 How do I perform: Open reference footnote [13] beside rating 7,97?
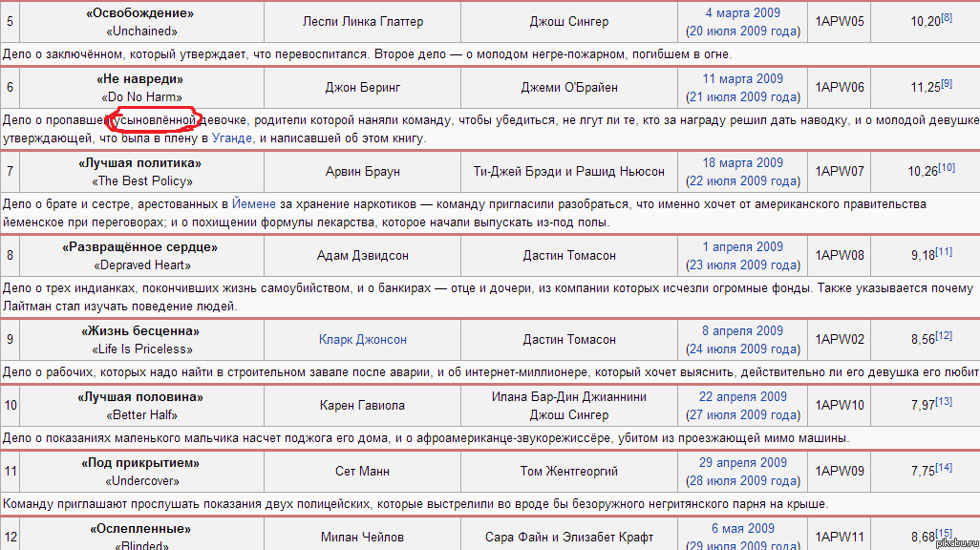(x=944, y=401)
